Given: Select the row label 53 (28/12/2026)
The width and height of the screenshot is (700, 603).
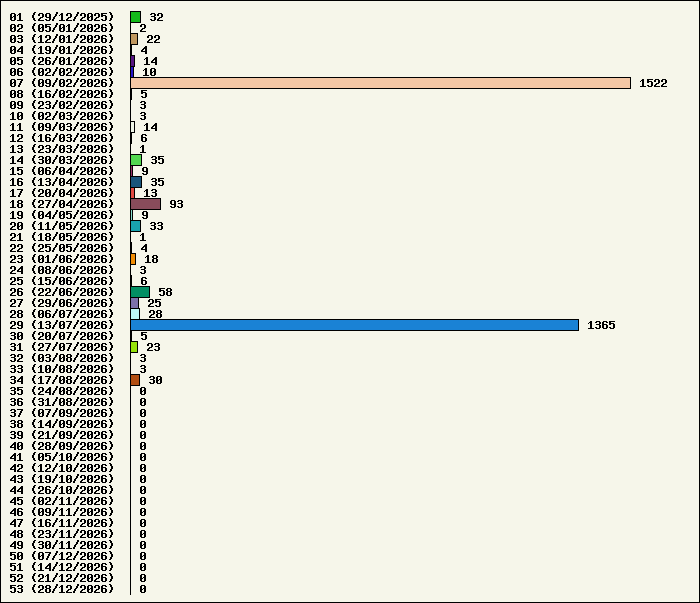Looking at the screenshot, I should point(62,589).
